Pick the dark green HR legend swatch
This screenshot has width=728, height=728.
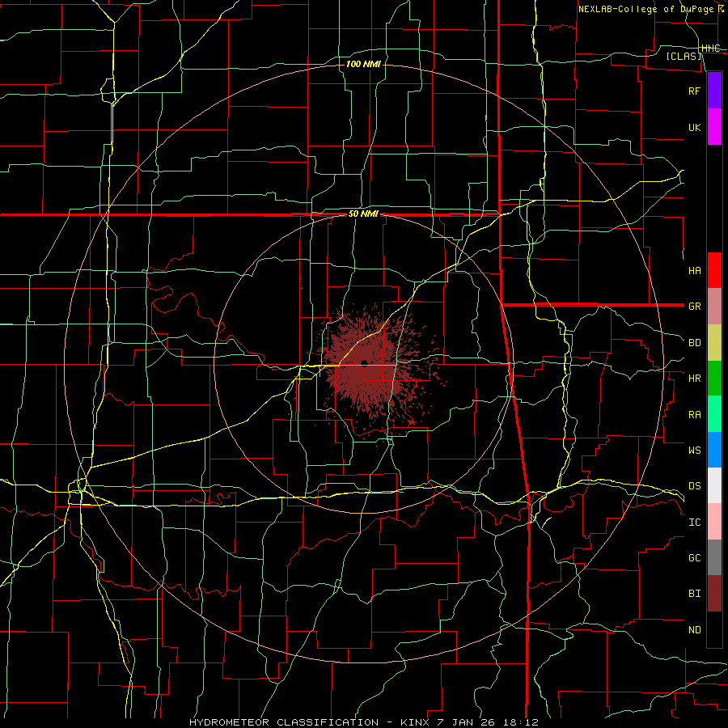click(x=714, y=379)
